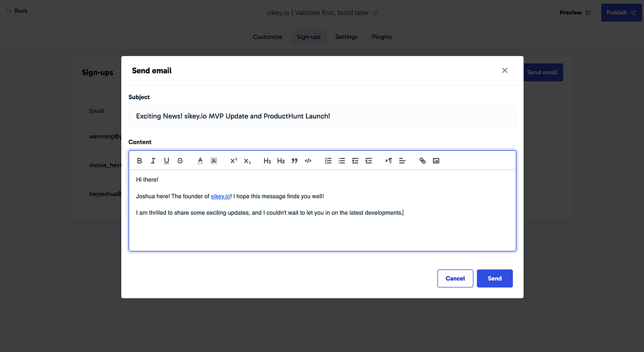
Task: Open the text highlight background color
Action: pos(213,161)
